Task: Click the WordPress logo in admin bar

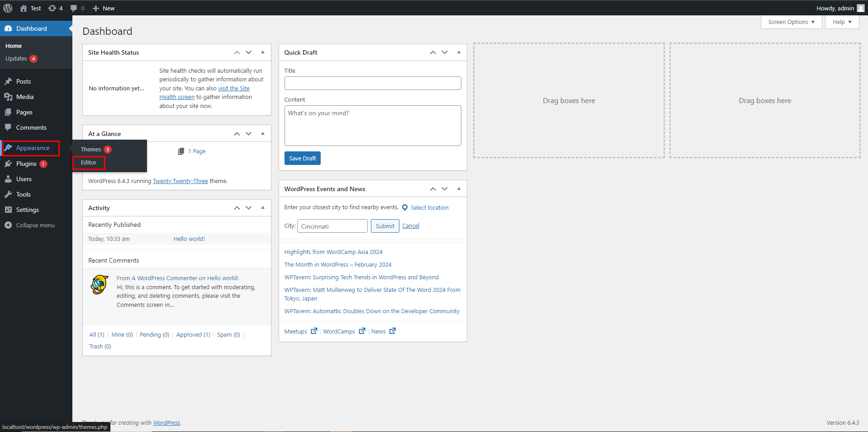Action: pos(8,8)
